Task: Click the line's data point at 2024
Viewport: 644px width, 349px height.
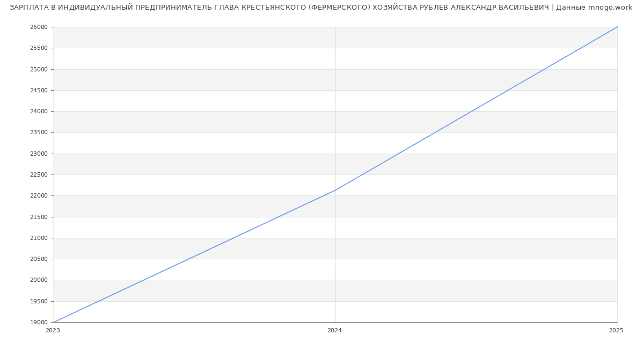Action: 335,190
